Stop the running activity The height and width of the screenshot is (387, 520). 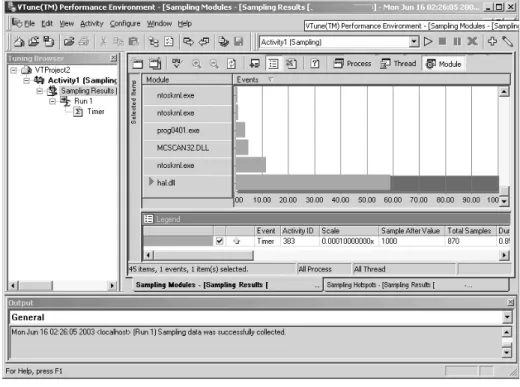[442, 42]
